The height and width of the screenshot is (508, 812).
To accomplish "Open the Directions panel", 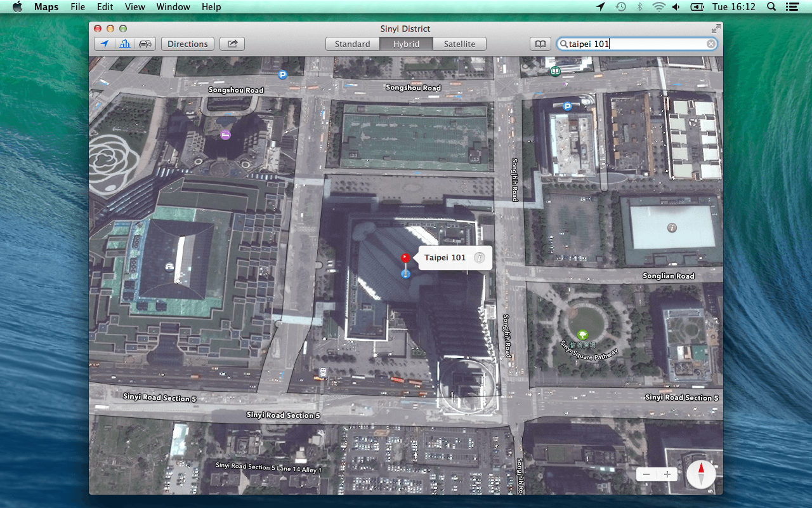I will tap(187, 44).
